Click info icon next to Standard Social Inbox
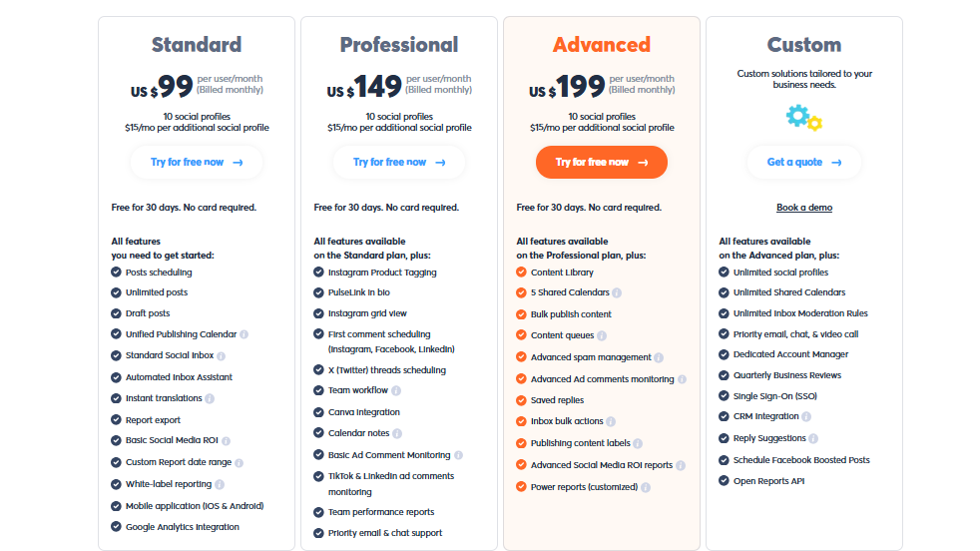This screenshot has height=551, width=980. (x=222, y=356)
